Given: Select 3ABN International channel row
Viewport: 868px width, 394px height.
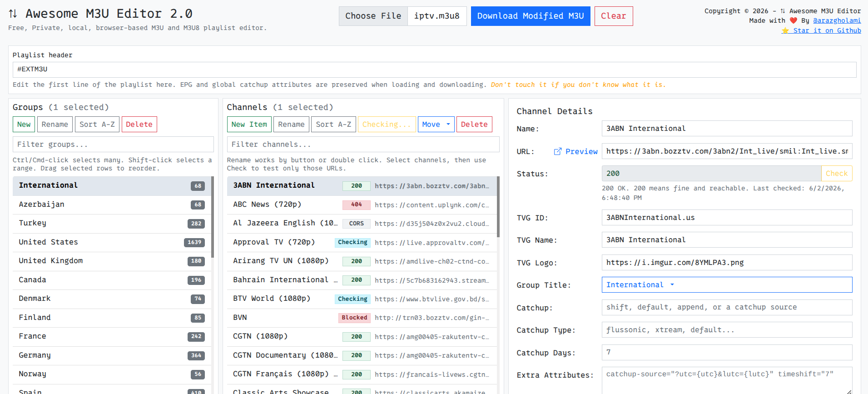Looking at the screenshot, I should pyautogui.click(x=362, y=185).
